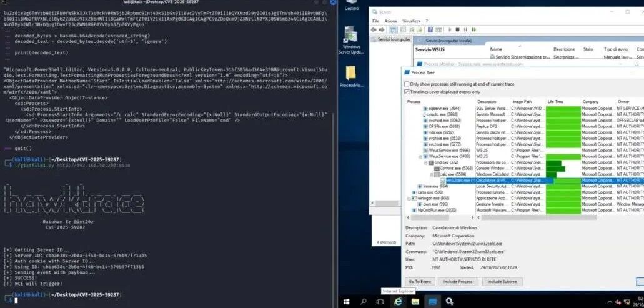Open the File menu in Servizi

[x=375, y=21]
